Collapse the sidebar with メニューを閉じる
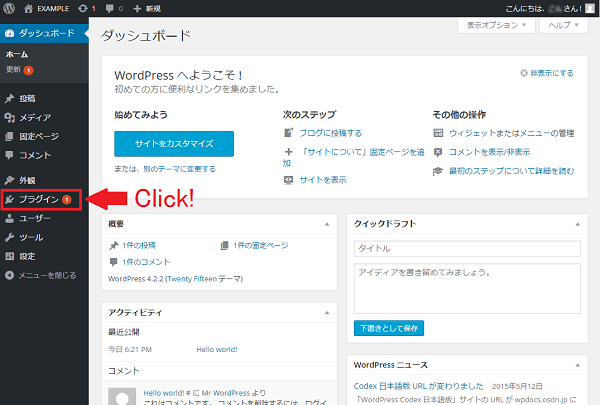600x405 pixels. click(x=46, y=275)
